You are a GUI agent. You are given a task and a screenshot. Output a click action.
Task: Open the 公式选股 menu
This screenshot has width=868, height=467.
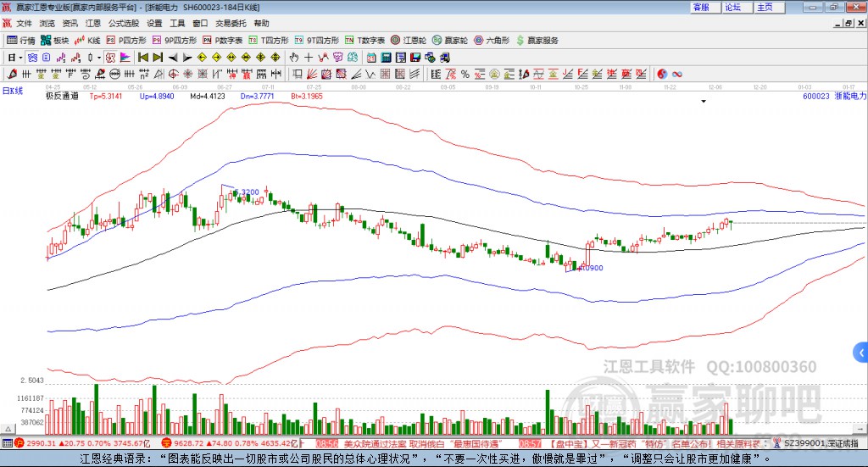[124, 23]
